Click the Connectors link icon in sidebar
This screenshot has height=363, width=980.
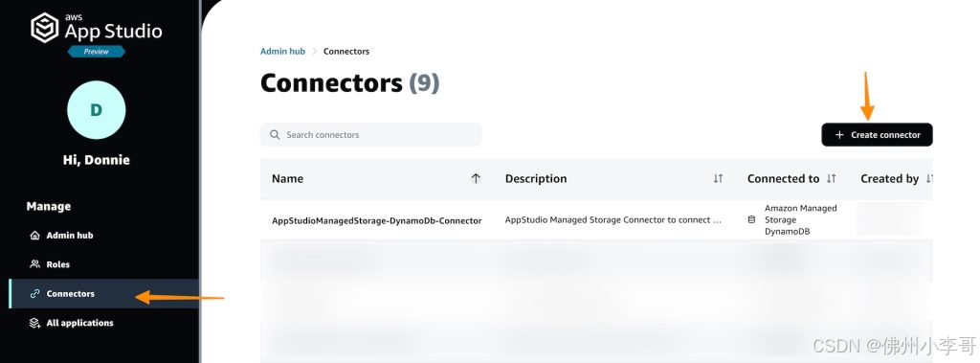click(x=35, y=293)
